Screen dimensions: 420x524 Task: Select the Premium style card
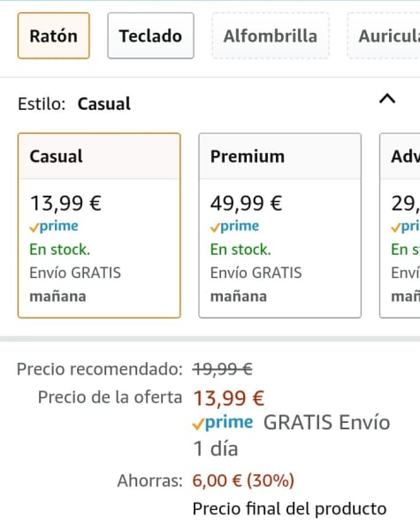(x=279, y=225)
